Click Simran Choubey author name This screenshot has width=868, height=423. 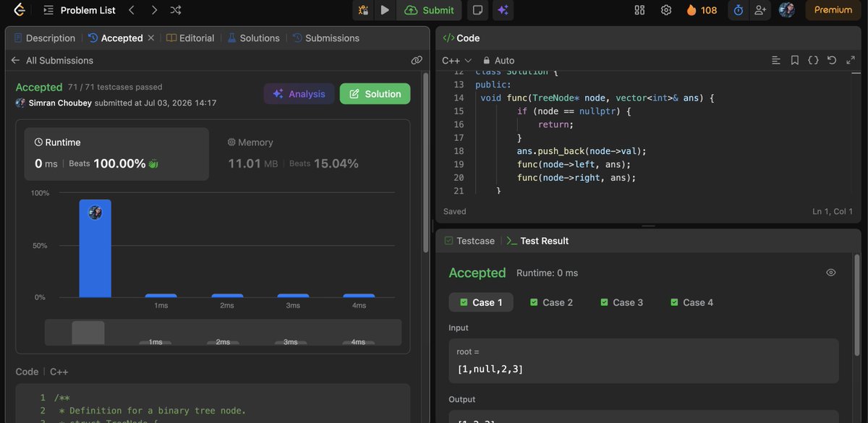coord(60,103)
